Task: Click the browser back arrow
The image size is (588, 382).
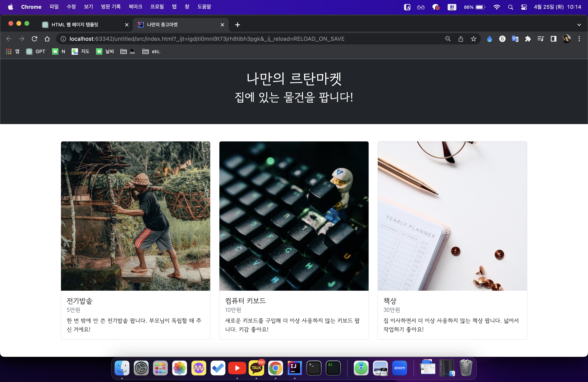Action: click(9, 39)
